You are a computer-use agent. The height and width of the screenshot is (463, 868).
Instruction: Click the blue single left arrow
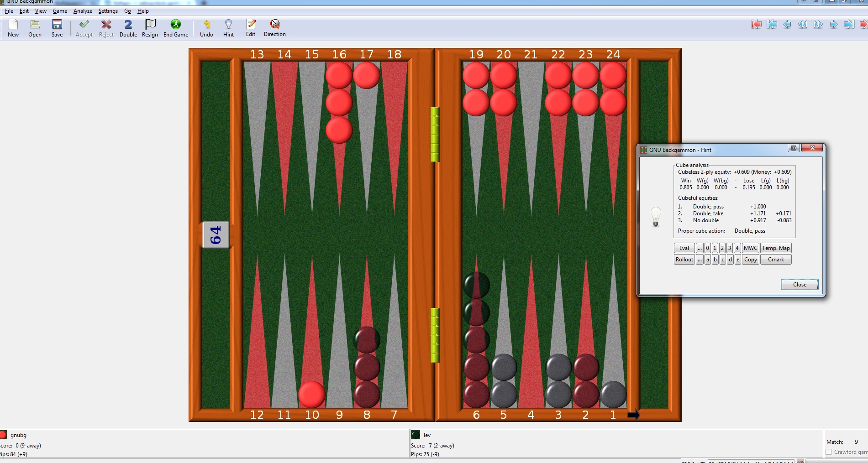click(787, 25)
